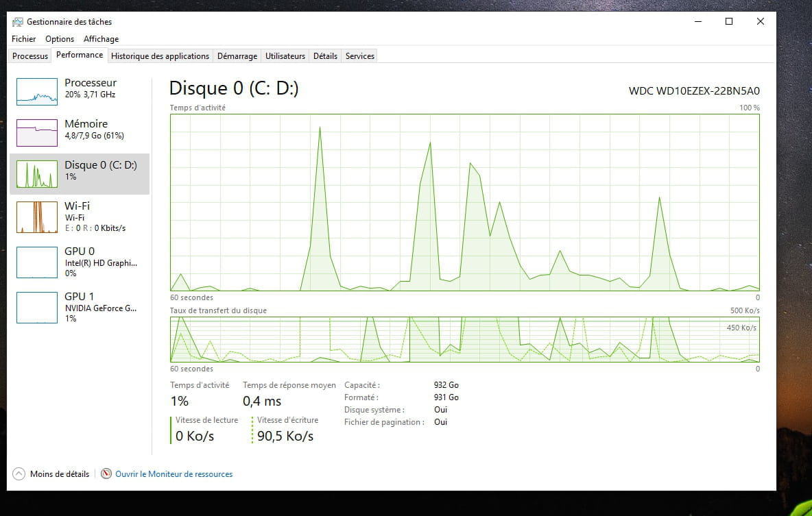Click the WDC WD10EZEX-22BN5A0 model name
Screen dimensions: 812x516
pyautogui.click(x=694, y=91)
